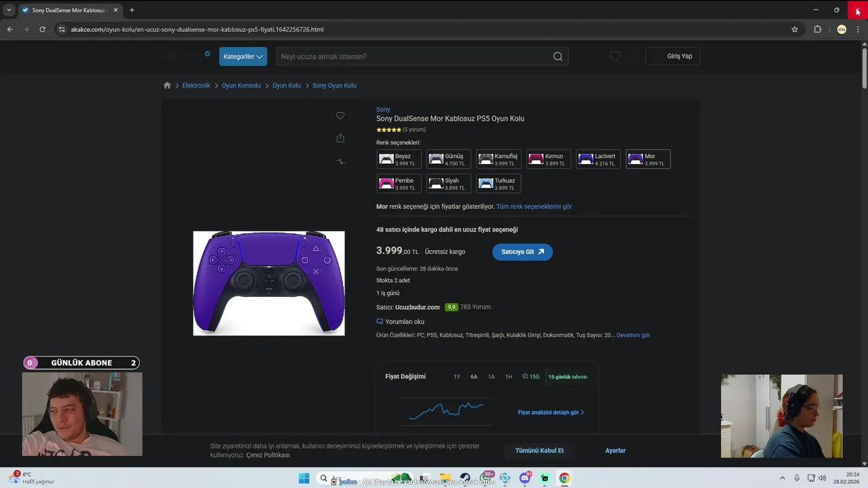868x488 pixels.
Task: Switch price chart to 1H
Action: pyautogui.click(x=509, y=377)
